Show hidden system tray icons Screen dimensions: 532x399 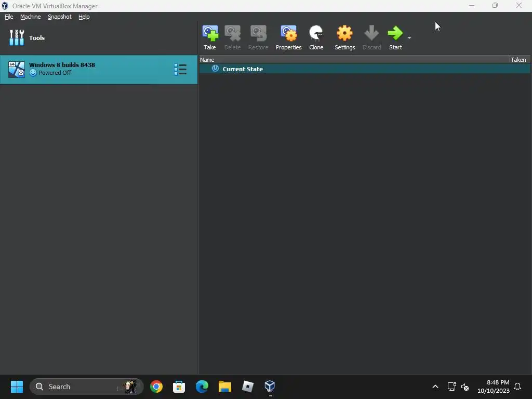click(x=435, y=387)
